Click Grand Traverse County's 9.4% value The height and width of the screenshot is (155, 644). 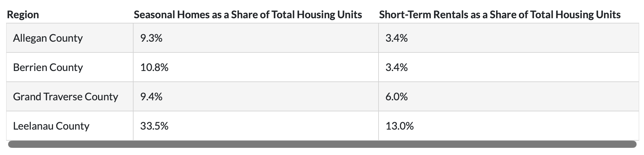click(x=151, y=97)
